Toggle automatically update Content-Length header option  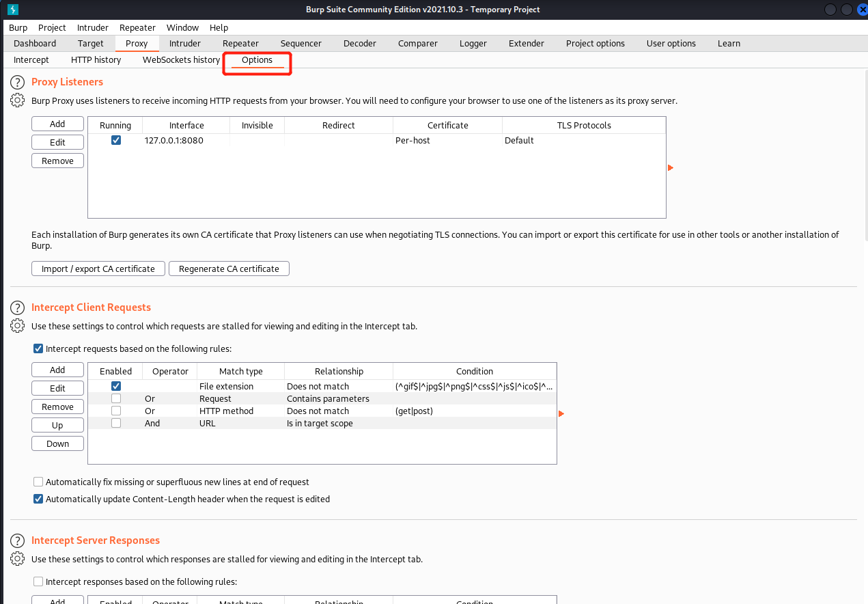(x=38, y=499)
